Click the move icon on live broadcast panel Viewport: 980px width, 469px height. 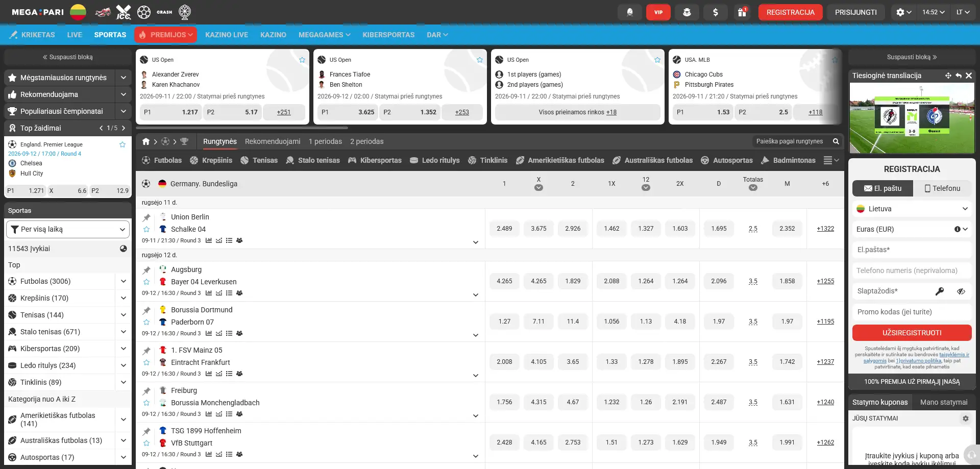(948, 76)
